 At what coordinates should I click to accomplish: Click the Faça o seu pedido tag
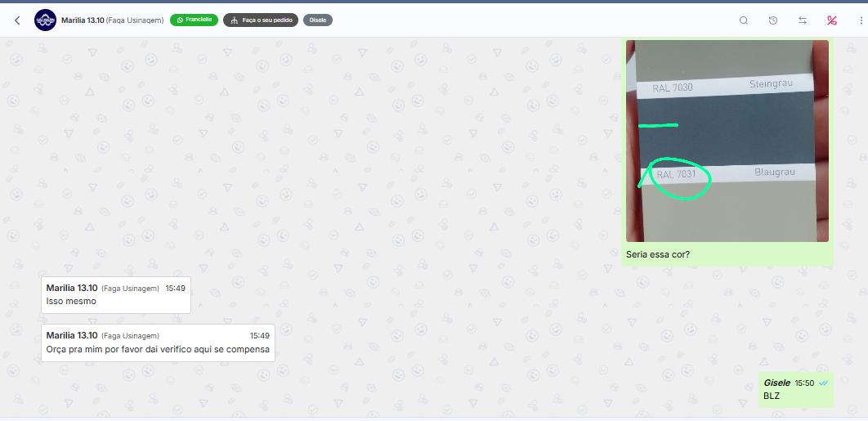(261, 20)
